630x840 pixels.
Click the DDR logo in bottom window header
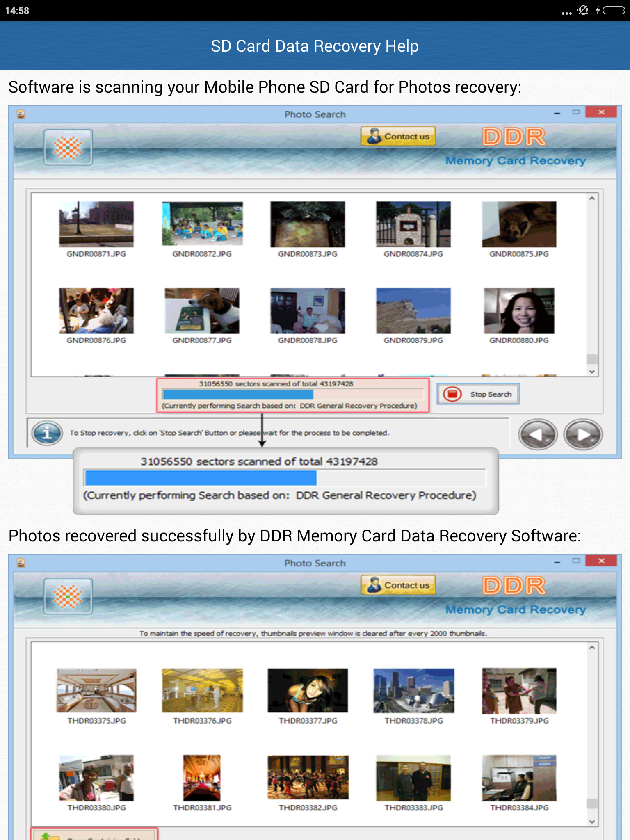pos(514,585)
